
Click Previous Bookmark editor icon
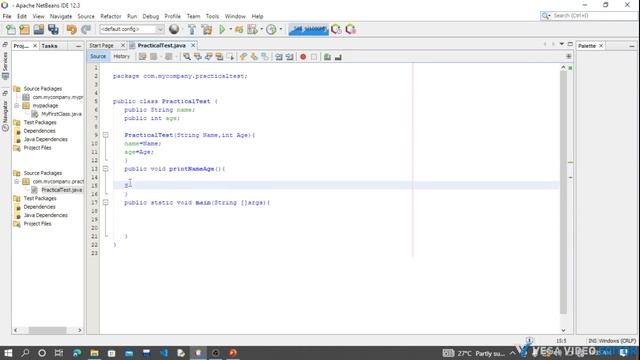click(243, 57)
